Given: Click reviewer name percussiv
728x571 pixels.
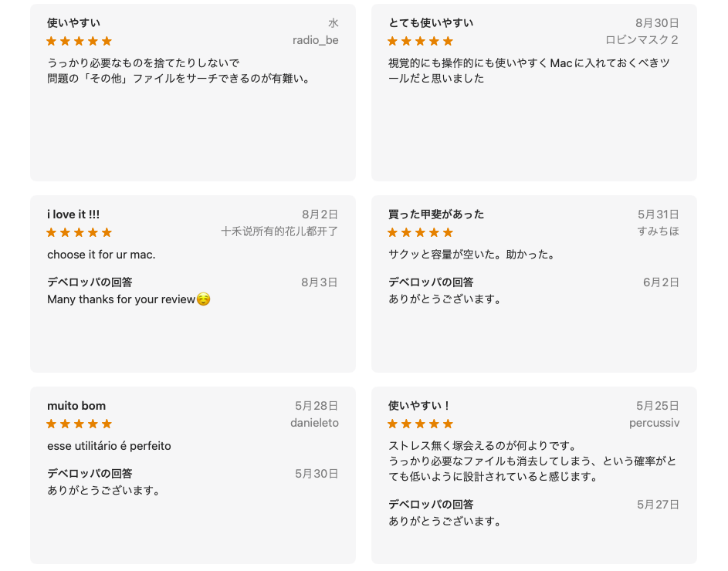Looking at the screenshot, I should pyautogui.click(x=654, y=423).
